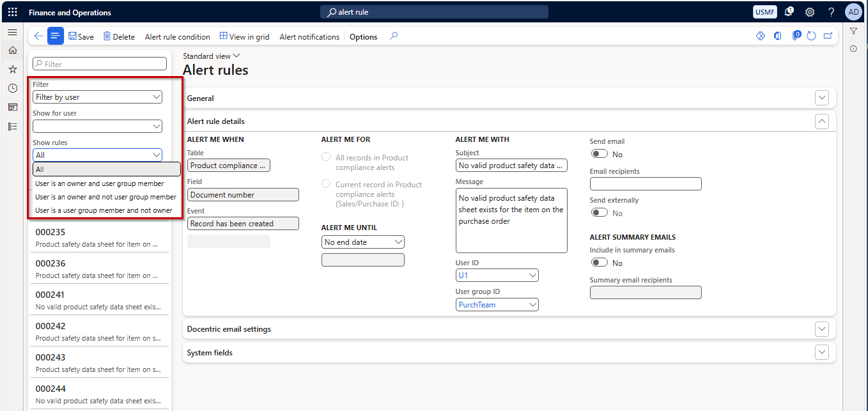
Task: Choose User is a user group member and not owner
Action: (107, 210)
